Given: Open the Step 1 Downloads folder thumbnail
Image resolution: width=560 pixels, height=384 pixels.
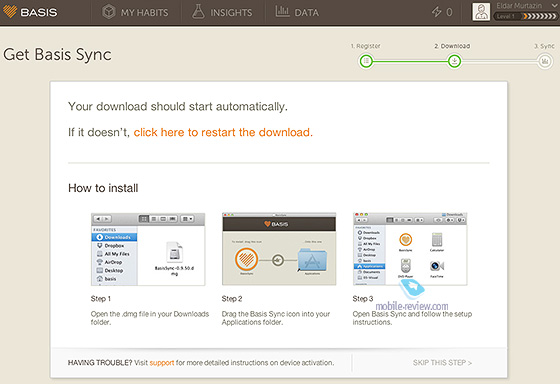Looking at the screenshot, I should [148, 249].
